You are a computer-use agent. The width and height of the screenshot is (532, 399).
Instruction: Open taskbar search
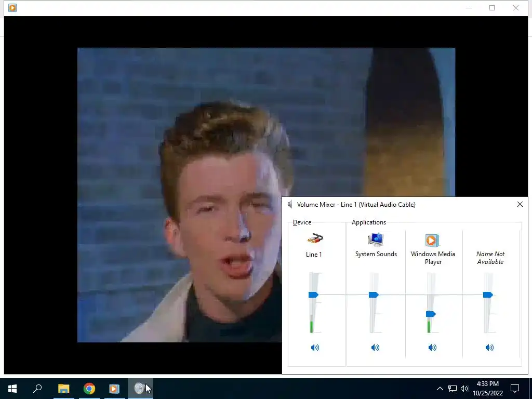pyautogui.click(x=37, y=389)
